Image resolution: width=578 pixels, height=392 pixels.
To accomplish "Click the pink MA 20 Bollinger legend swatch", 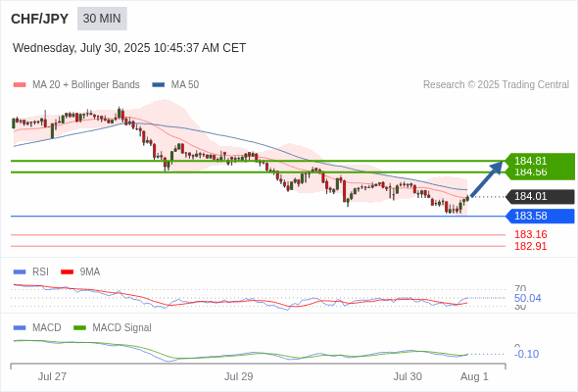I will (x=20, y=85).
